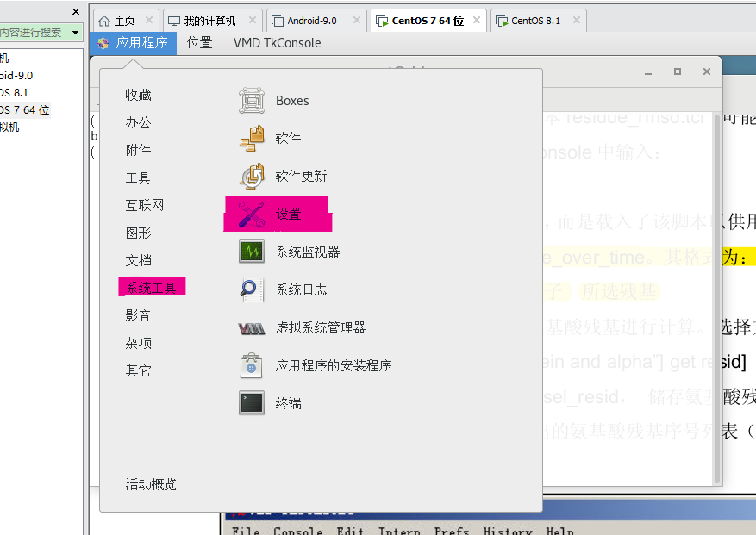Viewport: 756px width, 535px height.
Task: Launch 软件 from the applications menu
Action: click(287, 138)
